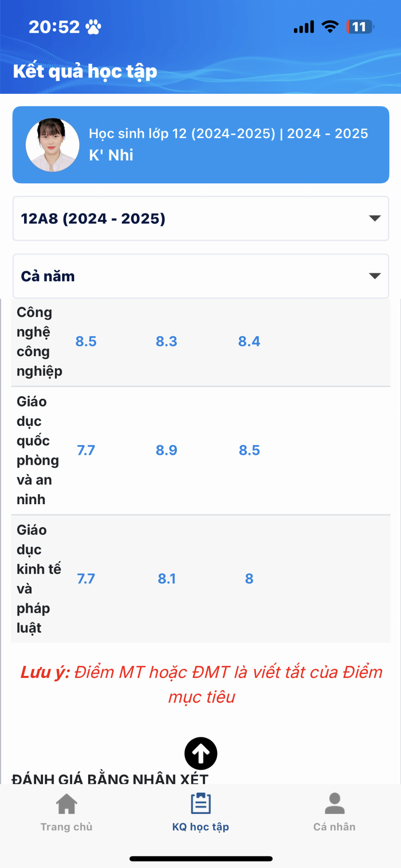The width and height of the screenshot is (401, 868).
Task: Tap the battery indicator in status bar
Action: point(360,27)
